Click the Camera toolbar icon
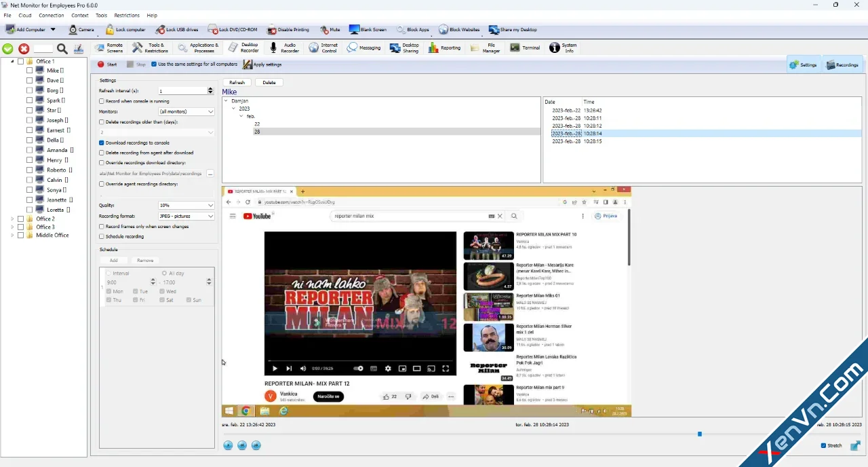The height and width of the screenshot is (467, 868). coord(73,30)
